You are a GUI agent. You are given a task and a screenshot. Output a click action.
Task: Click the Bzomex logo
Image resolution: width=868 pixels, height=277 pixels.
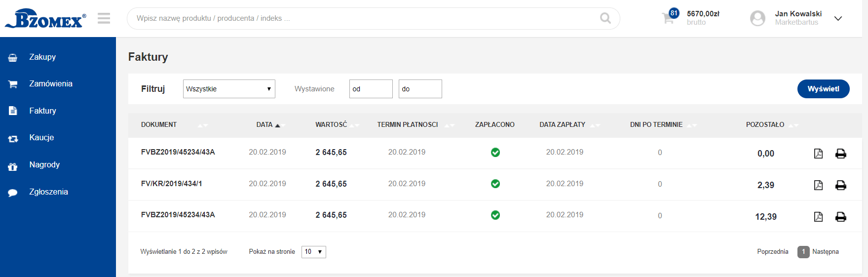tap(45, 18)
